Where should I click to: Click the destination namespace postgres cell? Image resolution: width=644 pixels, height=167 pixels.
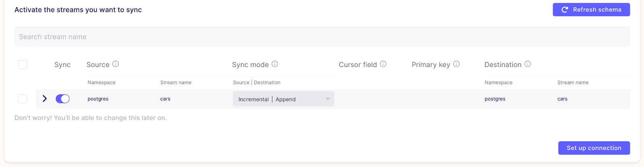pyautogui.click(x=495, y=99)
